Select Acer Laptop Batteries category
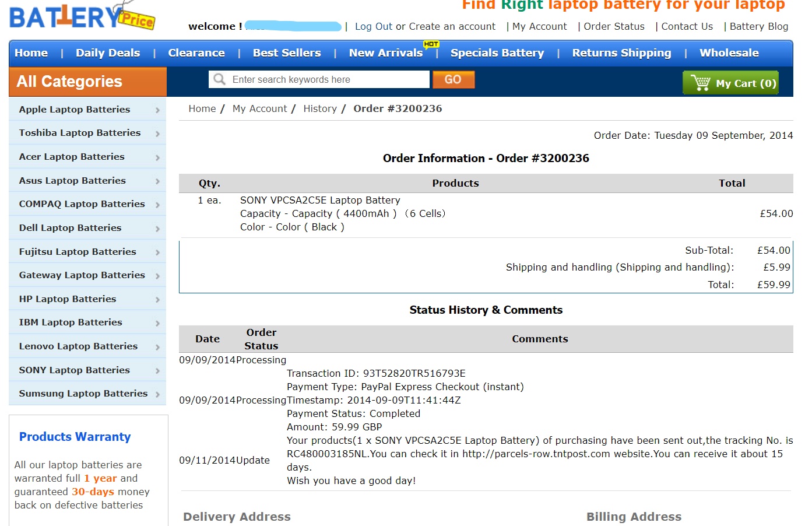The width and height of the screenshot is (812, 526). pyautogui.click(x=72, y=157)
